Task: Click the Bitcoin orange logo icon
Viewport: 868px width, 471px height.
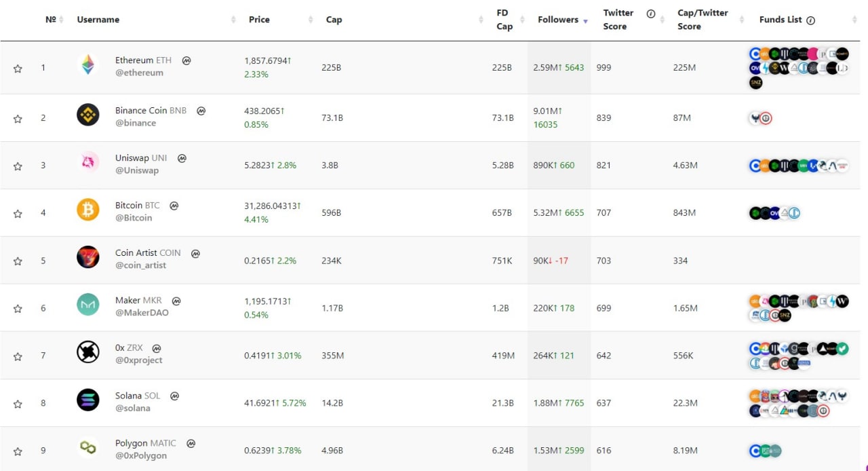Action: [x=88, y=210]
